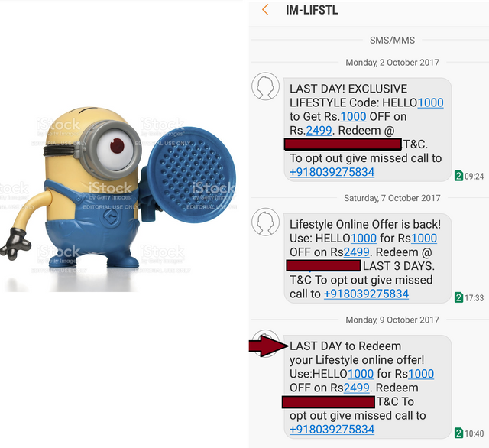Click SIM 2 badge beside 17:33

click(x=458, y=297)
